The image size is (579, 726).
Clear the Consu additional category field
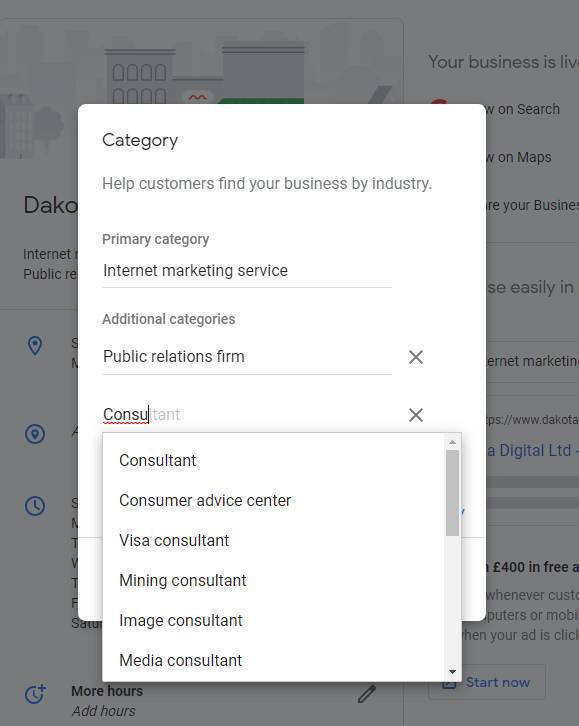click(416, 415)
